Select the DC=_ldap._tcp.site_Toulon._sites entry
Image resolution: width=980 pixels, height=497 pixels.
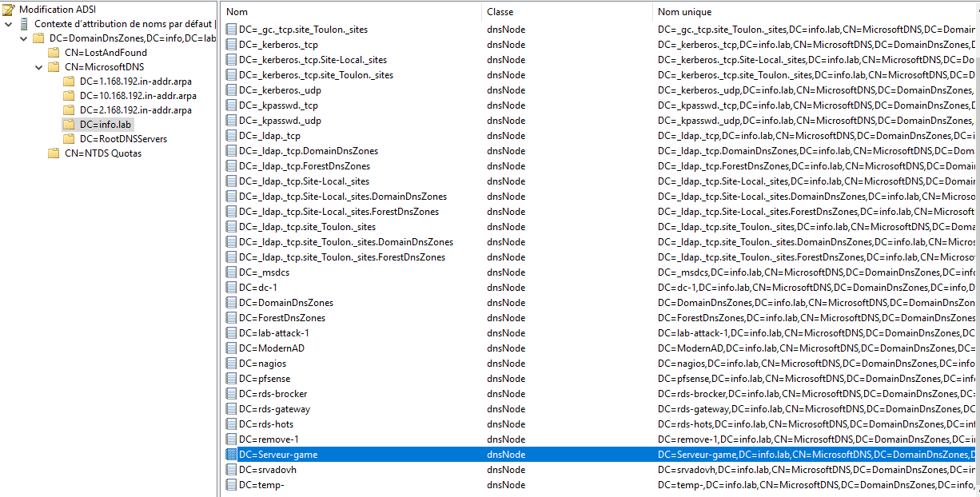(x=307, y=227)
